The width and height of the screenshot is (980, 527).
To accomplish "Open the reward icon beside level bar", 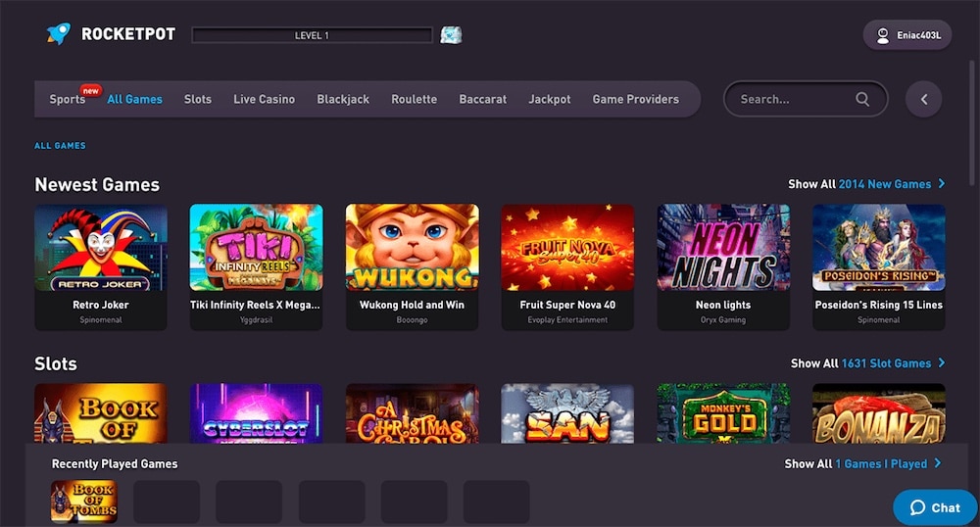I will [x=451, y=35].
